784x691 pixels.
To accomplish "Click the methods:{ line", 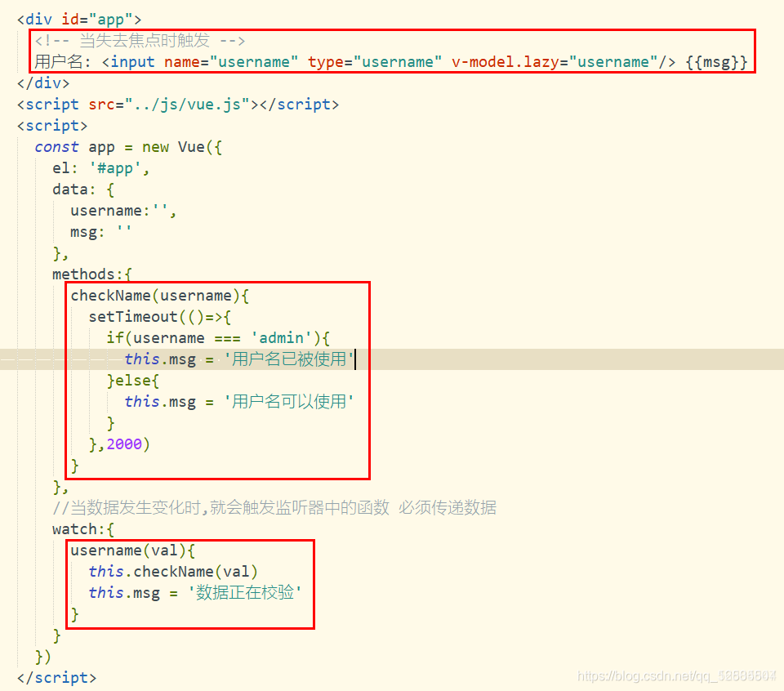I will [x=92, y=274].
